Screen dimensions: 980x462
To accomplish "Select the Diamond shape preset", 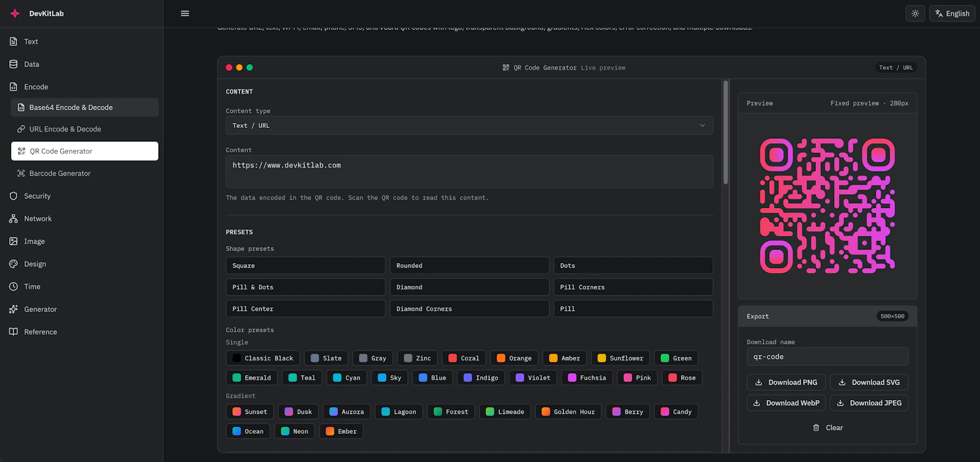I will click(469, 287).
